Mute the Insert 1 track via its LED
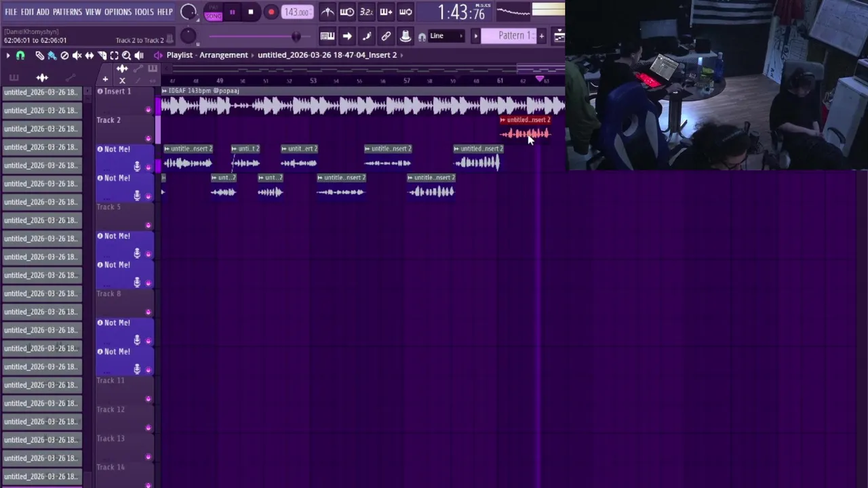Viewport: 868px width, 488px height. (149, 109)
